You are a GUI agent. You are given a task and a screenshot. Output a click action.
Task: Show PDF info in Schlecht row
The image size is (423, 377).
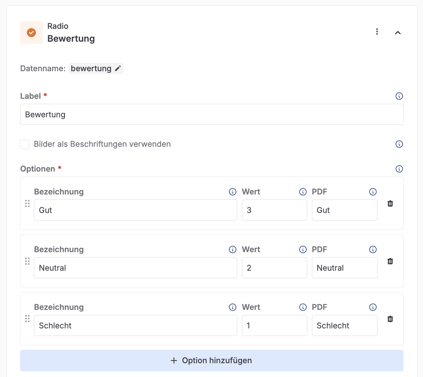point(373,307)
